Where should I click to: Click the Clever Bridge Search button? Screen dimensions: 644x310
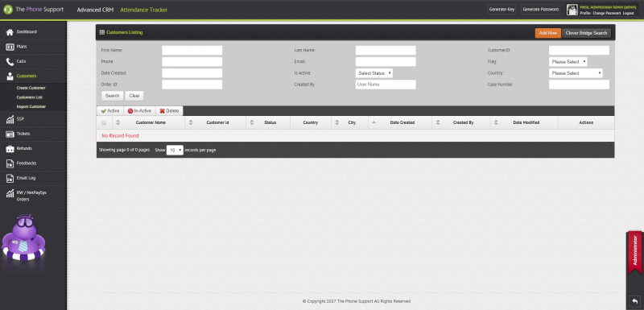click(x=586, y=33)
